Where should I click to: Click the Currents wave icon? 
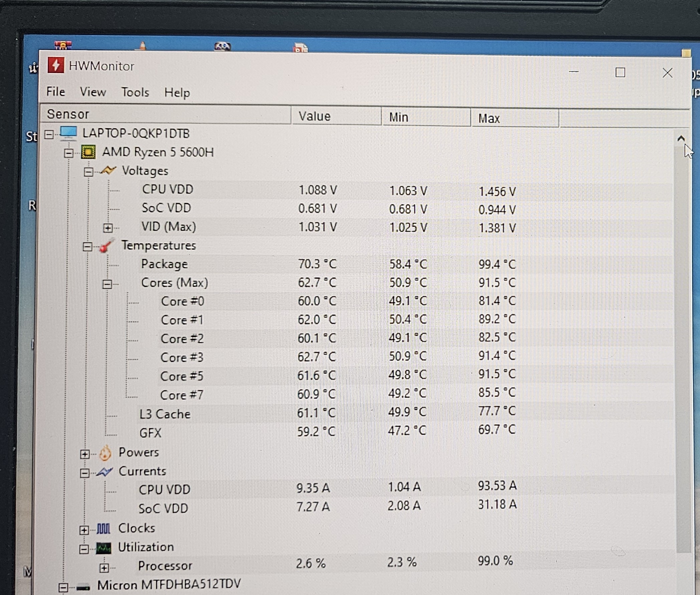click(x=104, y=471)
